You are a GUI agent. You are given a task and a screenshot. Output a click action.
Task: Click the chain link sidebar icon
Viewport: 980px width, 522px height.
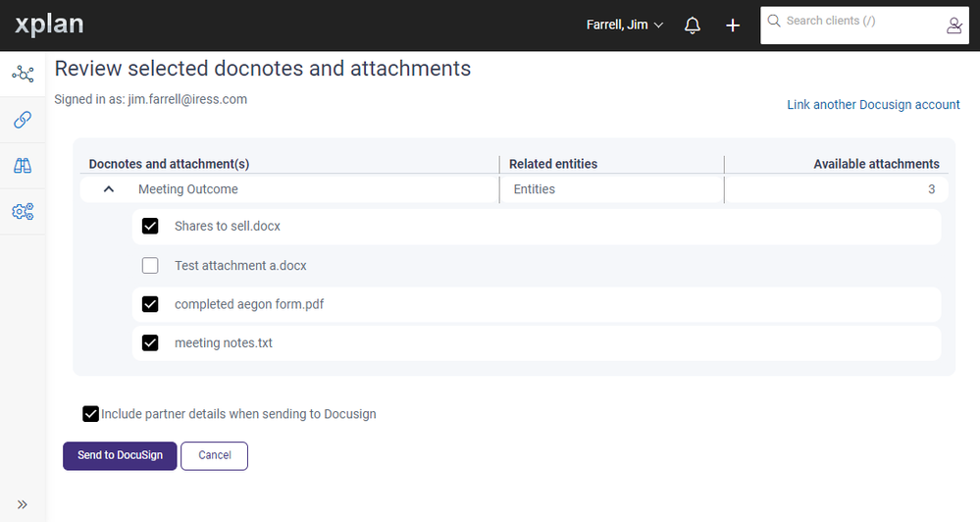coord(23,120)
